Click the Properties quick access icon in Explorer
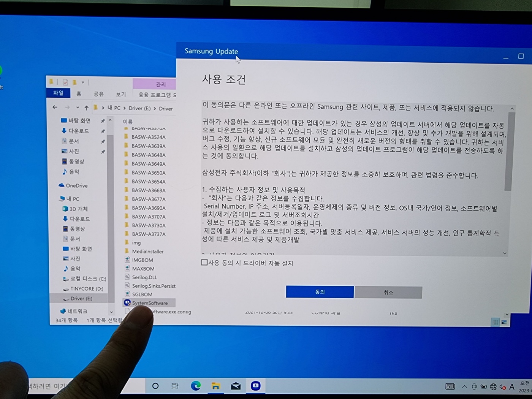 pos(65,82)
